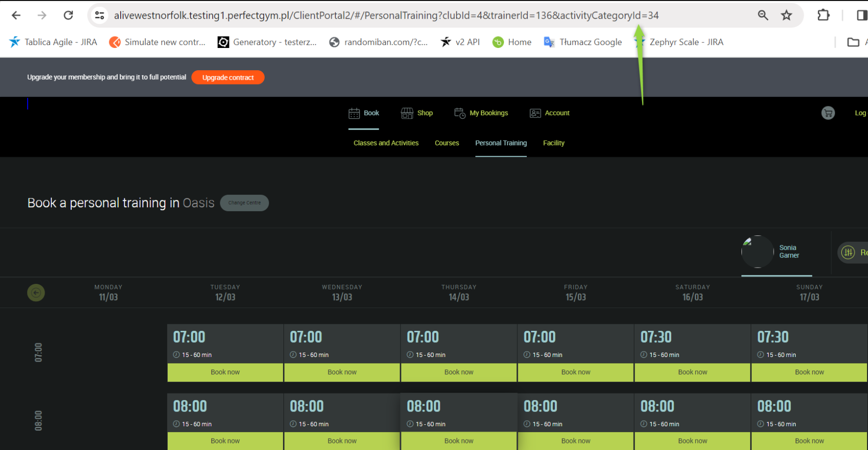The height and width of the screenshot is (450, 868).
Task: Click the browser back arrow
Action: pos(16,15)
